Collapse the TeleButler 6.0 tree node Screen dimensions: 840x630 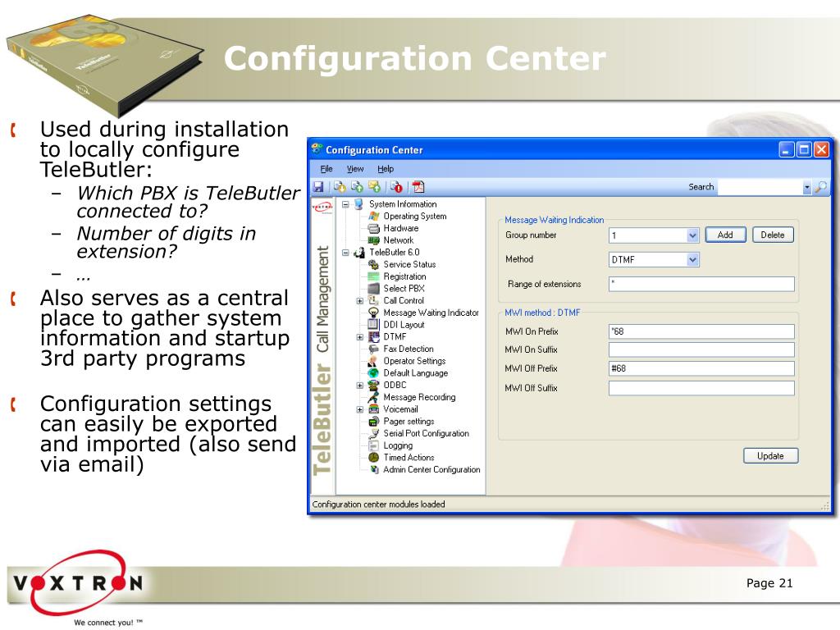click(345, 253)
